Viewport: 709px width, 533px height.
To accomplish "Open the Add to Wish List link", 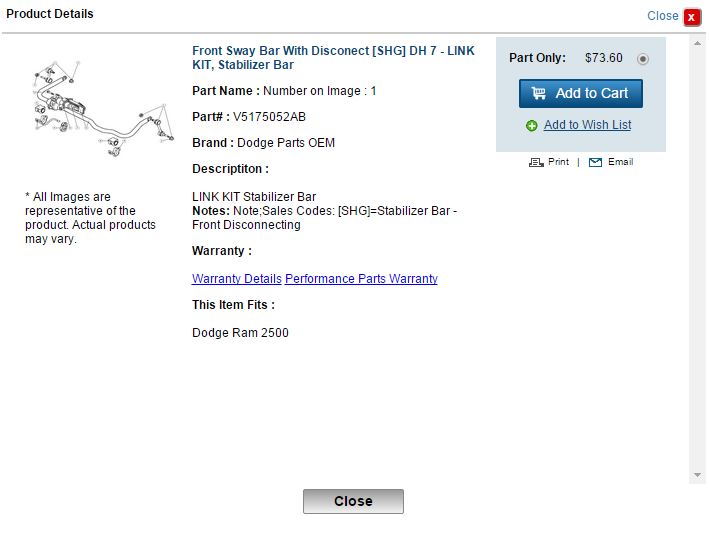I will pyautogui.click(x=587, y=125).
